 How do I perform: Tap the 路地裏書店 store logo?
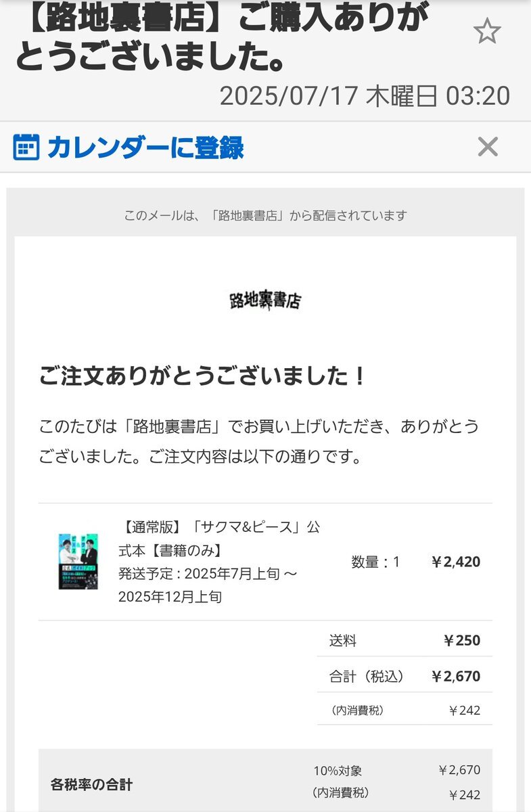tap(265, 301)
